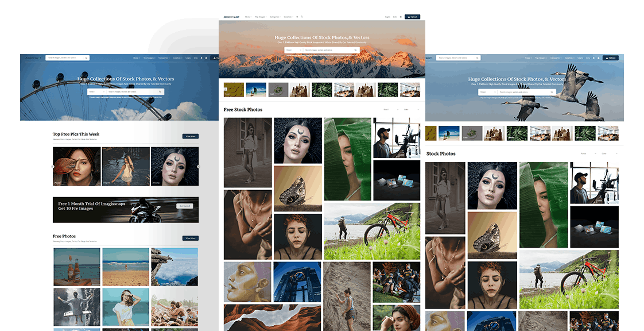This screenshot has height=331, width=644.
Task: Open the Color filter dropdown beside Stock Photos
Action: click(x=612, y=153)
